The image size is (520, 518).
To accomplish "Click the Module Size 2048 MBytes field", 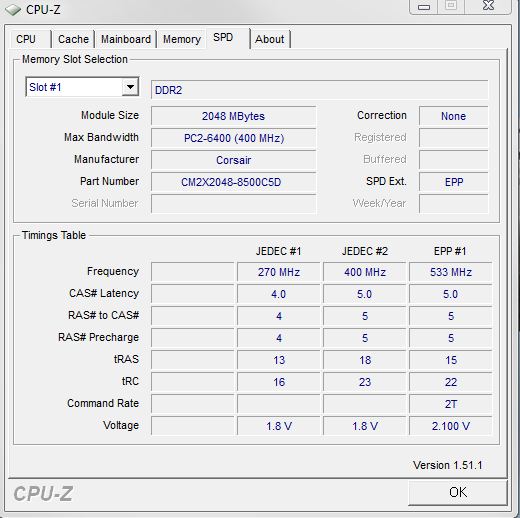I will click(233, 116).
